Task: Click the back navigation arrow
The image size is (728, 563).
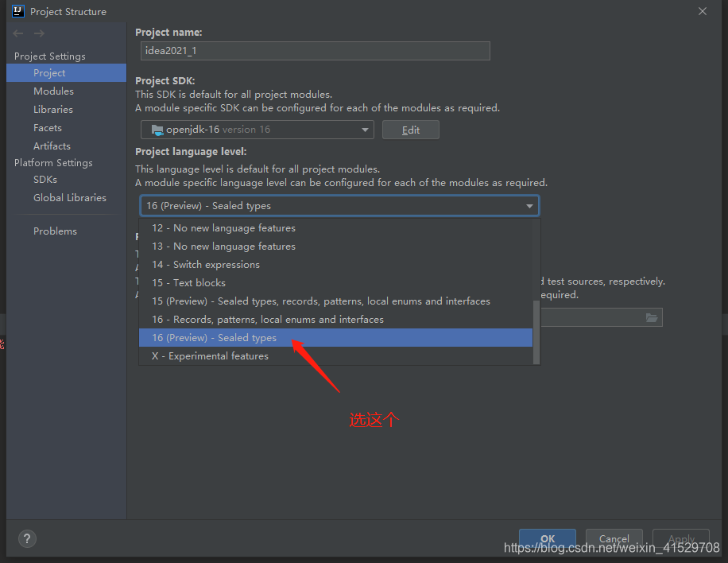Action: point(18,33)
